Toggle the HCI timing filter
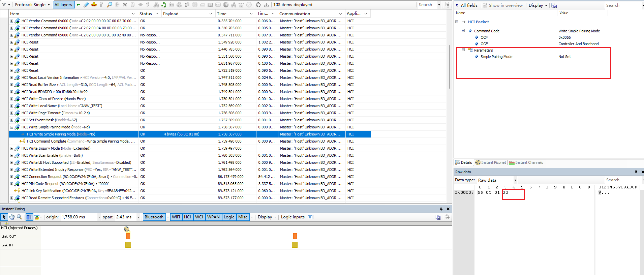 pyautogui.click(x=187, y=217)
